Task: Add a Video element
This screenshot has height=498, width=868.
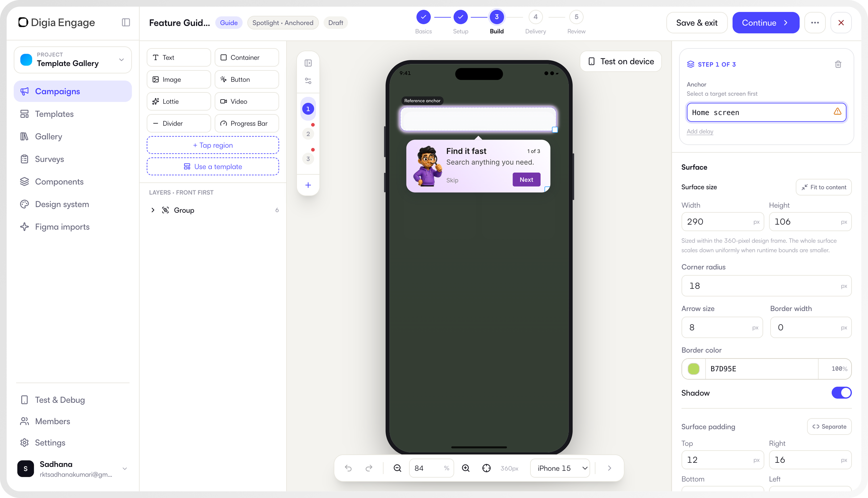Action: (x=247, y=101)
